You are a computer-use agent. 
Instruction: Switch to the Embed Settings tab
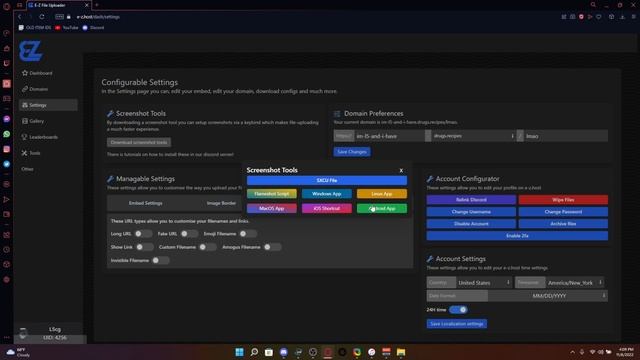[145, 203]
